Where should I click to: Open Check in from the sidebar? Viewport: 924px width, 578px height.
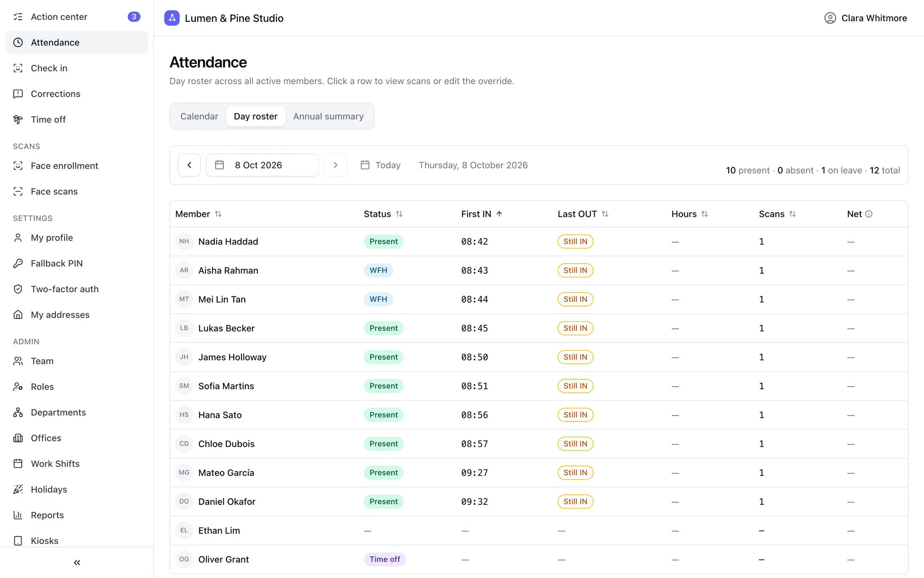(76, 68)
